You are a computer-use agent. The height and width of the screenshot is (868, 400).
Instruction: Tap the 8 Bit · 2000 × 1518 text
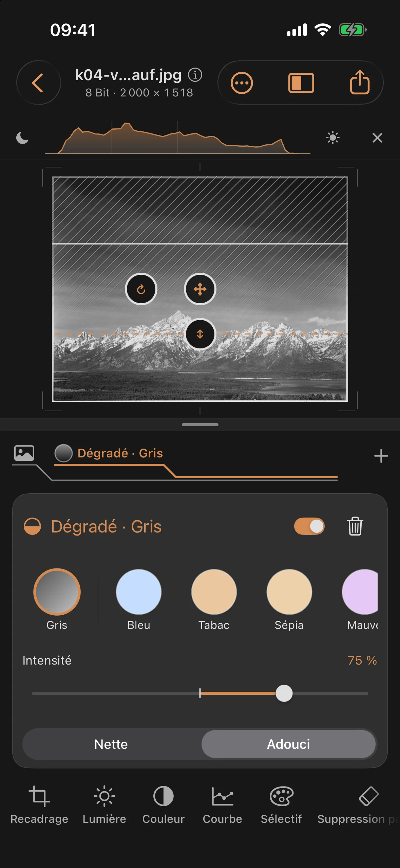139,92
